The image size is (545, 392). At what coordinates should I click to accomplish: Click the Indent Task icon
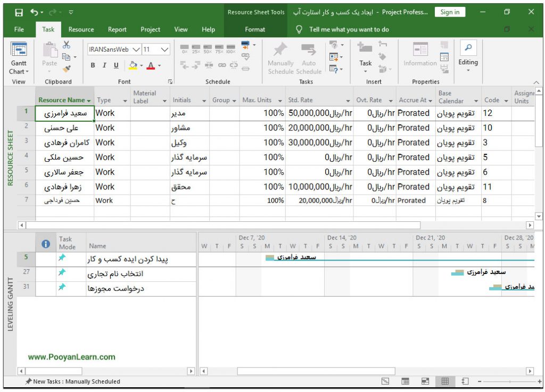pos(196,64)
